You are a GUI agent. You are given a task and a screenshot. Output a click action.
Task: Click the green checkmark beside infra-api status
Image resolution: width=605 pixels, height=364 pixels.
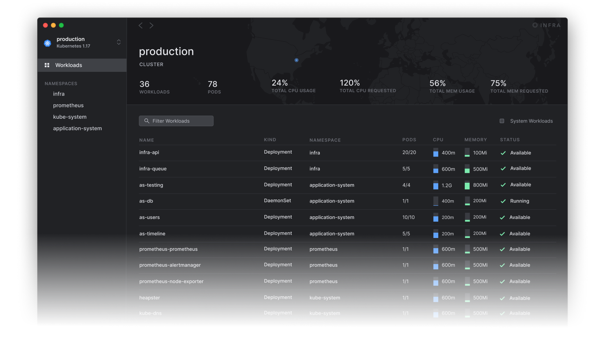503,153
